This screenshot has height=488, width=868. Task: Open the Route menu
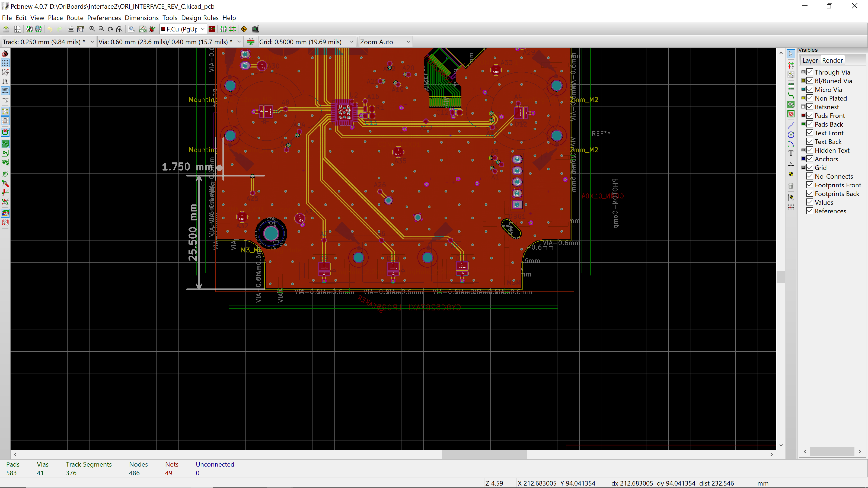(75, 18)
